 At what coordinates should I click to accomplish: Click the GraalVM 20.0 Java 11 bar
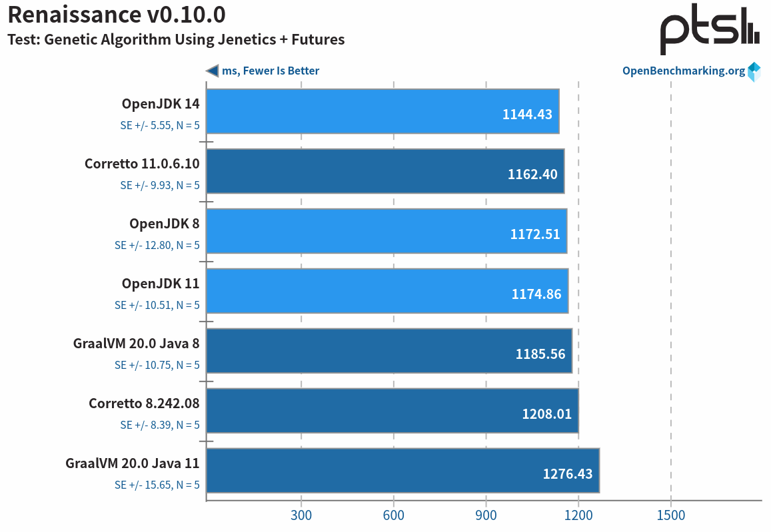tap(402, 471)
